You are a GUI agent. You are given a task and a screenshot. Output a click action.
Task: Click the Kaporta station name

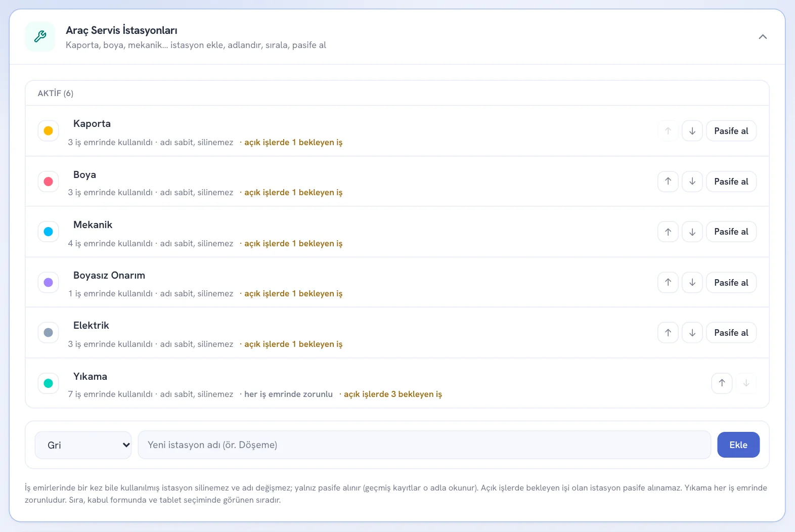[92, 124]
